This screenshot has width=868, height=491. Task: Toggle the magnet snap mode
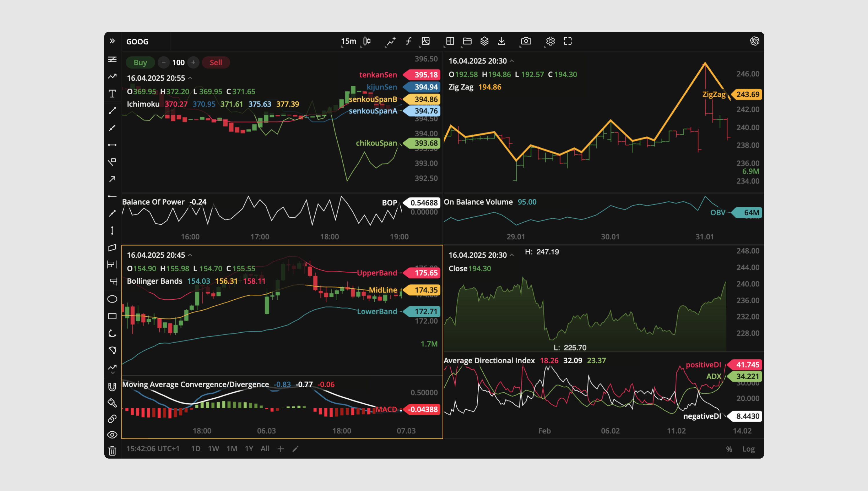(112, 386)
